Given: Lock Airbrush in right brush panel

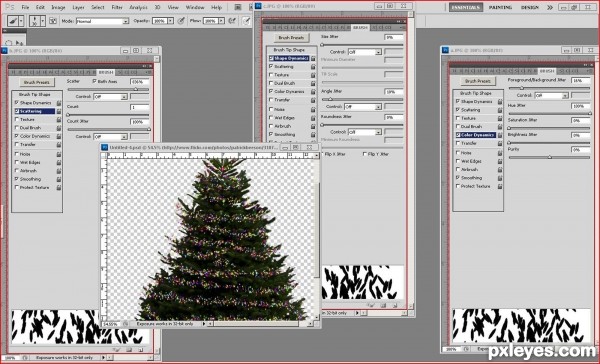Looking at the screenshot, I should (x=500, y=170).
